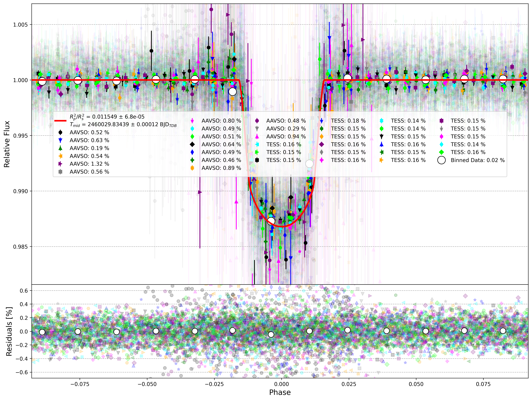Click the 'Relative Flux' y-axis label
The height and width of the screenshot is (400, 532).
point(7,144)
